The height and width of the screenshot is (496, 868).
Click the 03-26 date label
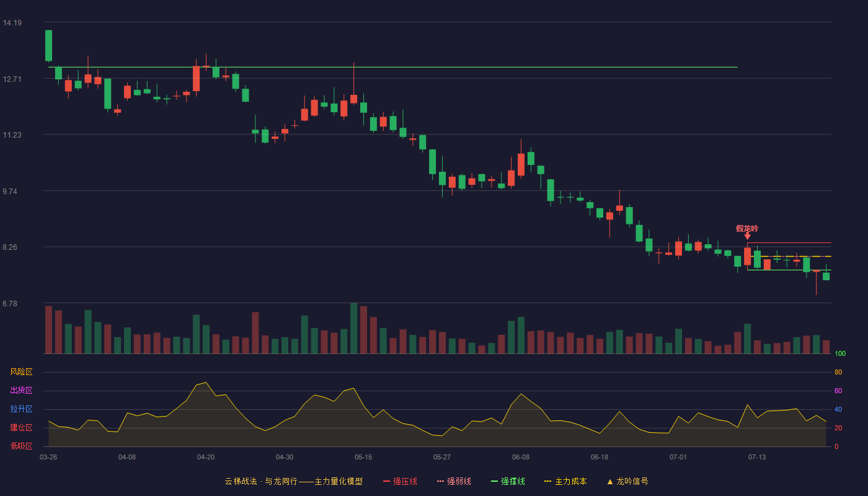click(48, 457)
